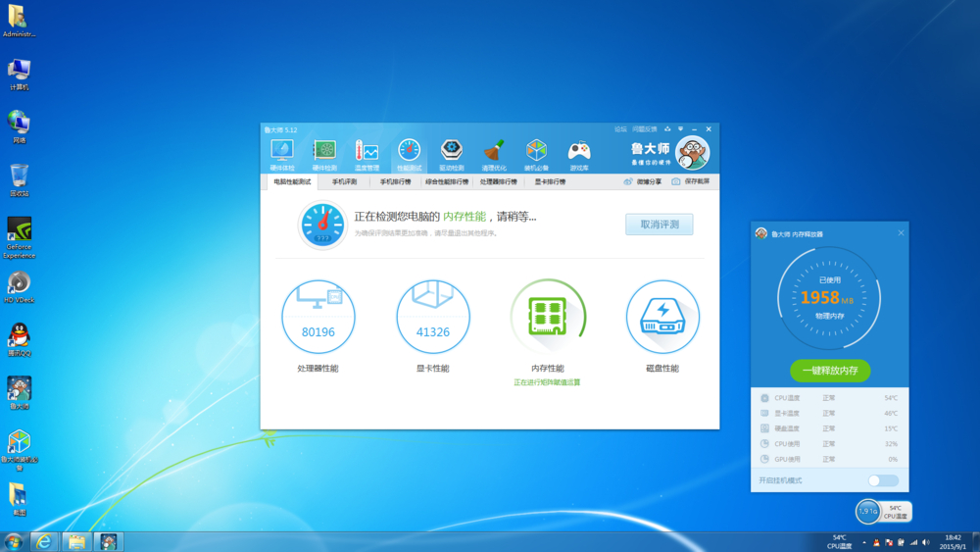Click the floating 54°C CPU温度 widget
The width and height of the screenshot is (980, 552).
(897, 512)
